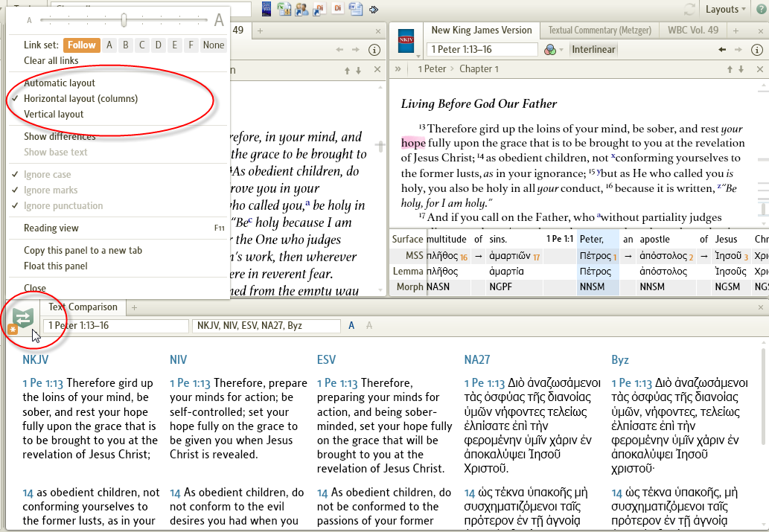769x532 pixels.
Task: Click up arrow in left panel locator bar
Action: 347,71
